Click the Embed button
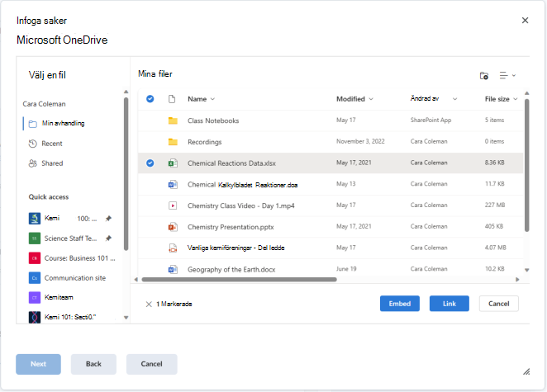Viewport: 547px width, 392px height. point(400,304)
